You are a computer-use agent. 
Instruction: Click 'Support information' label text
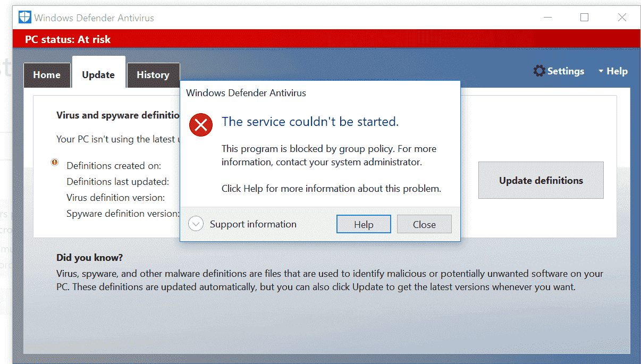click(x=253, y=224)
